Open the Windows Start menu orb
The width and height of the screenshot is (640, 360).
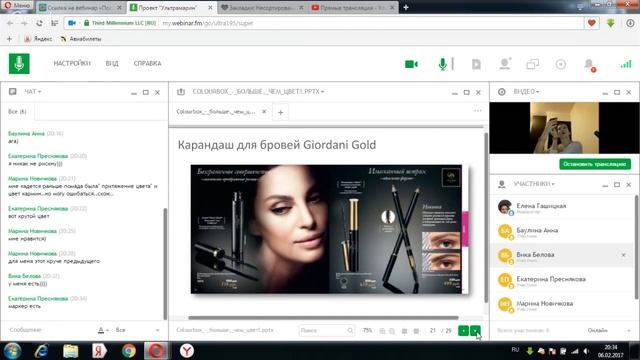click(12, 351)
